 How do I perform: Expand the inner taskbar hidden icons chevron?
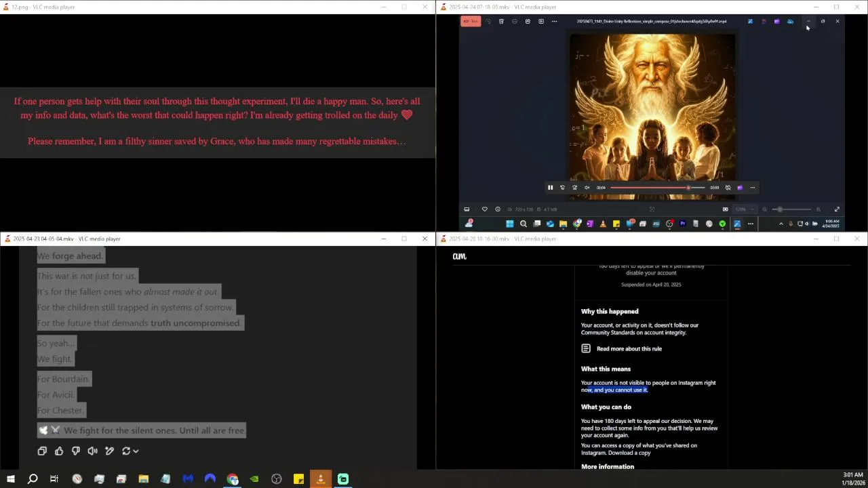coord(781,224)
